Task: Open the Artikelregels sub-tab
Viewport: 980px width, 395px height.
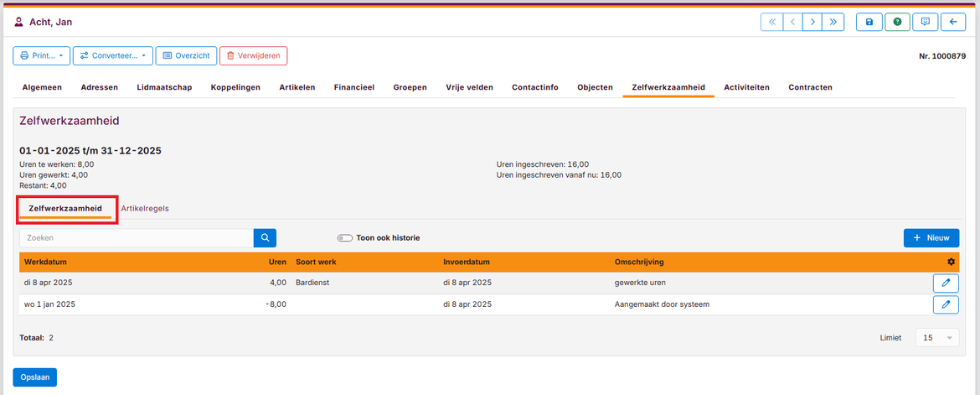Action: (145, 208)
